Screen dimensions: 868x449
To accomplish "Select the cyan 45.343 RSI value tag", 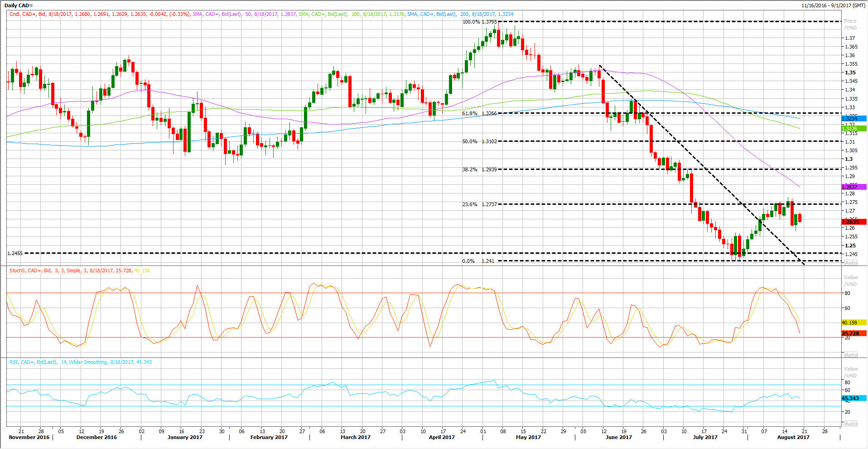I will tap(853, 398).
